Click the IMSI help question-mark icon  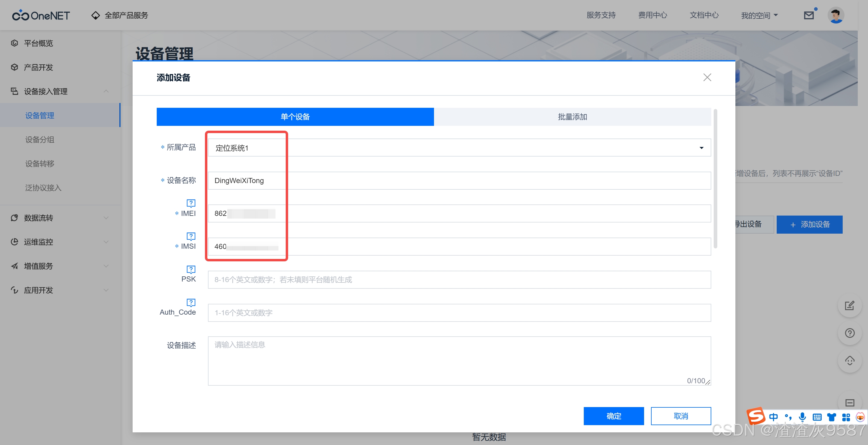(x=191, y=236)
